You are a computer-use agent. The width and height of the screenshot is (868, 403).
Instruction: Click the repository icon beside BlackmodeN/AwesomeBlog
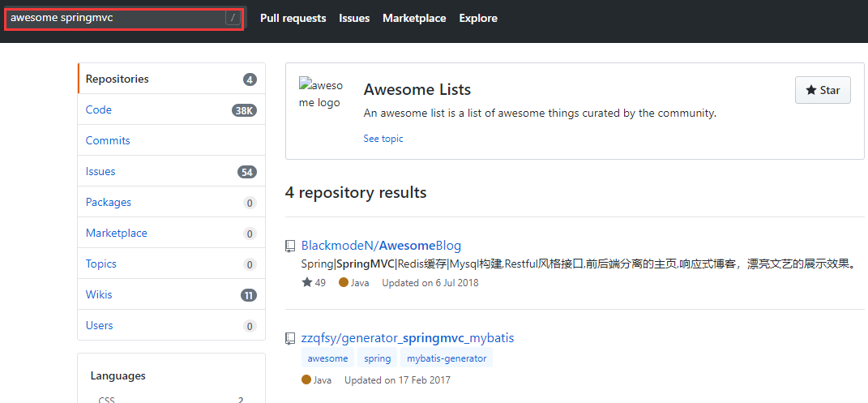click(290, 246)
